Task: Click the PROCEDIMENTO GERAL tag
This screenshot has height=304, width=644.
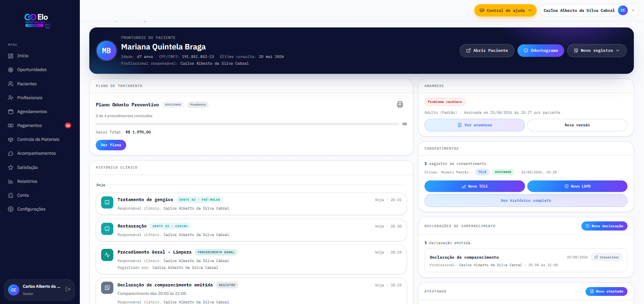Action: (x=216, y=252)
